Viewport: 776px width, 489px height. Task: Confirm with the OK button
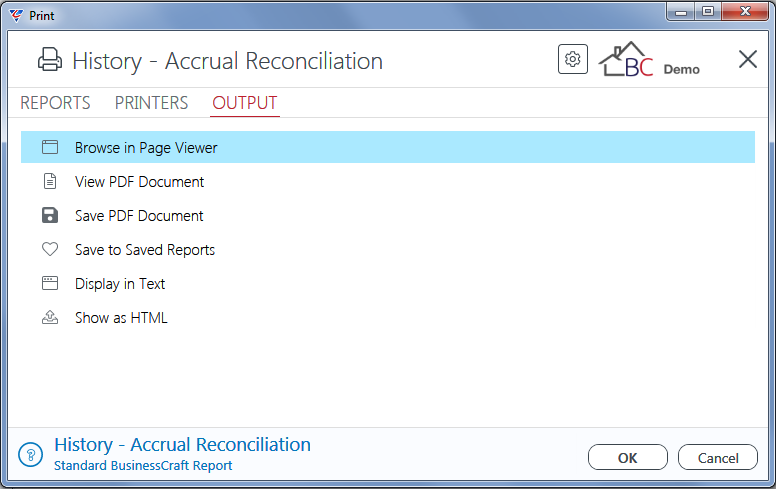(628, 457)
